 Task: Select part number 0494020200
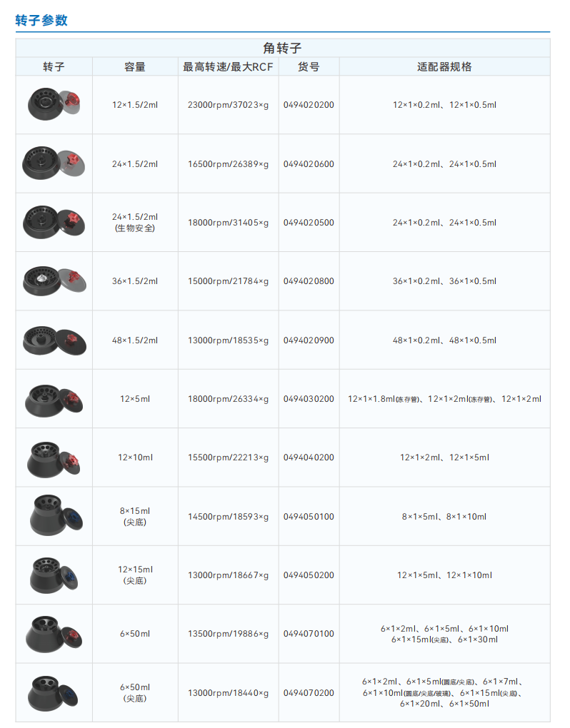pyautogui.click(x=309, y=105)
